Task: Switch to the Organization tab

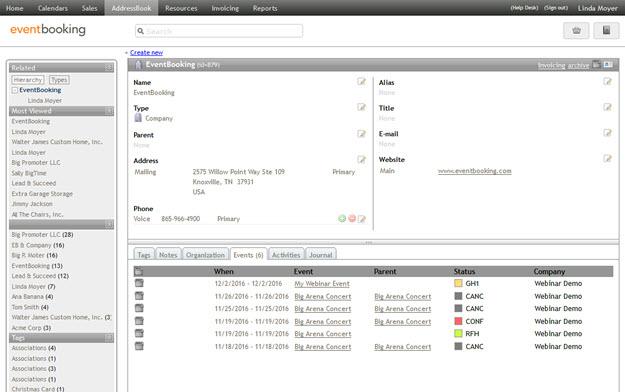Action: 205,254
